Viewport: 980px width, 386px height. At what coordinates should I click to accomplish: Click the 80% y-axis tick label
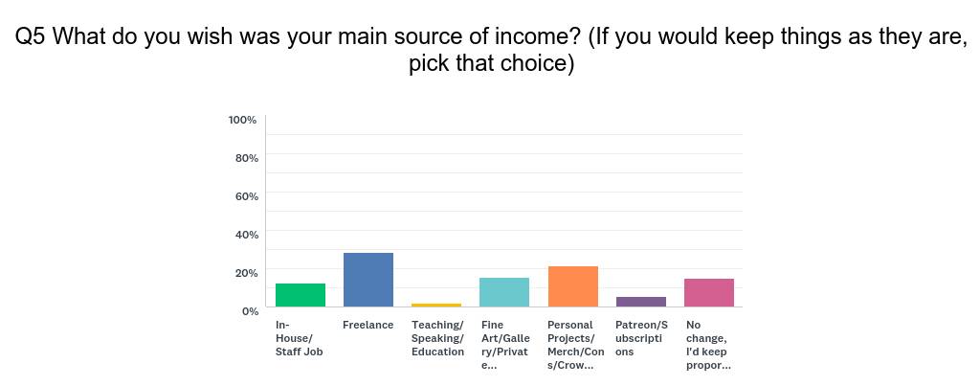pyautogui.click(x=246, y=158)
